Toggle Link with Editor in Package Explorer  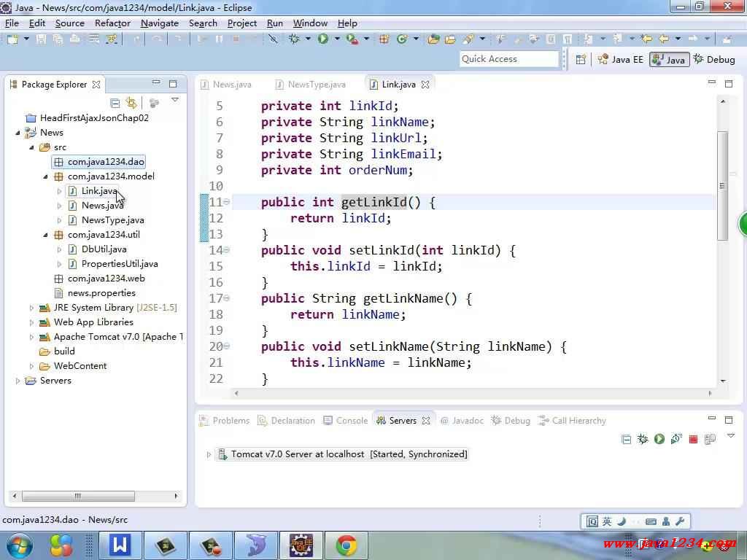[131, 103]
